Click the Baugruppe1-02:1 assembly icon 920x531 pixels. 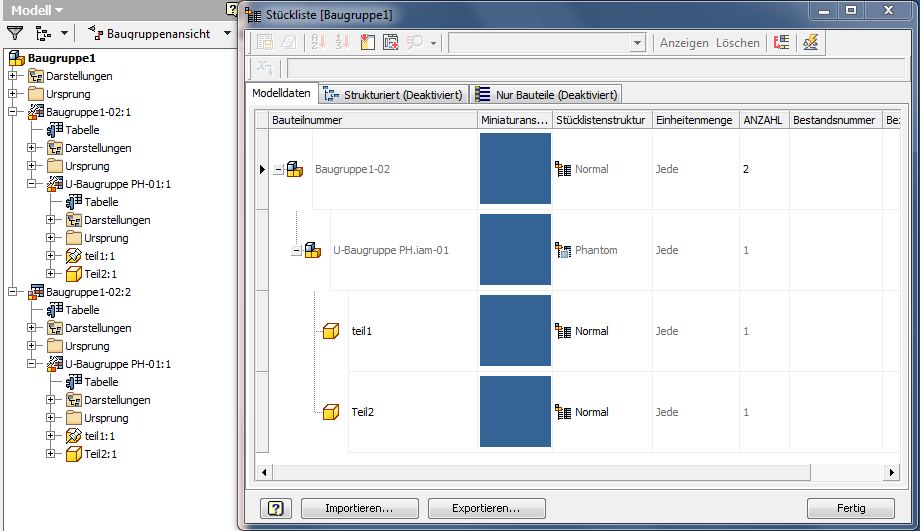point(36,111)
